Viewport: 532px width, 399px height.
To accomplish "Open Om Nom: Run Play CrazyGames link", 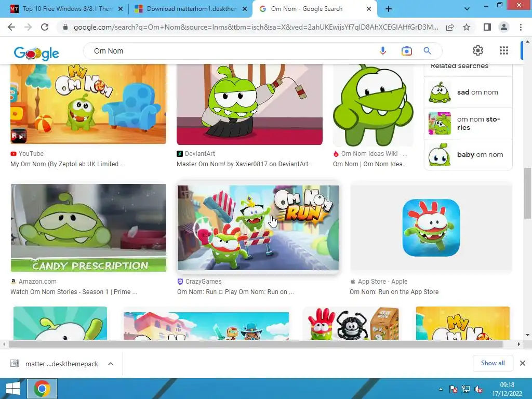I will tap(235, 292).
